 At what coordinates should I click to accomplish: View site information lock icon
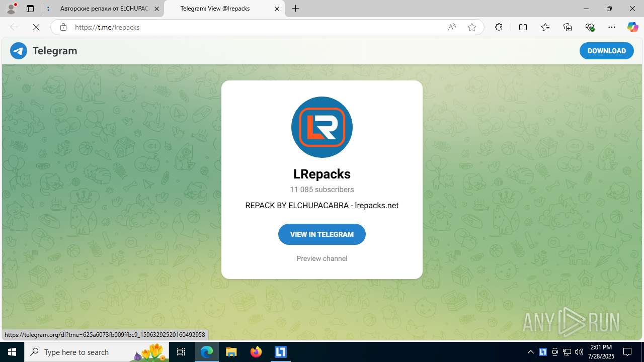coord(63,27)
